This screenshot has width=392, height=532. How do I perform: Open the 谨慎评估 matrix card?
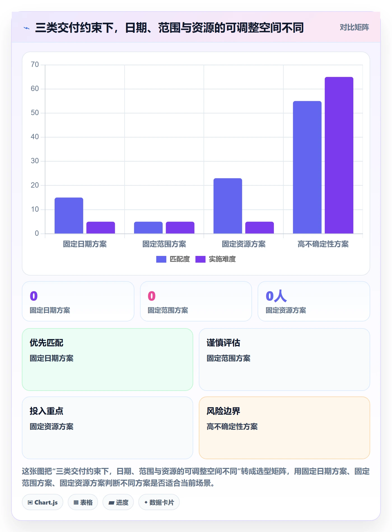click(x=284, y=360)
